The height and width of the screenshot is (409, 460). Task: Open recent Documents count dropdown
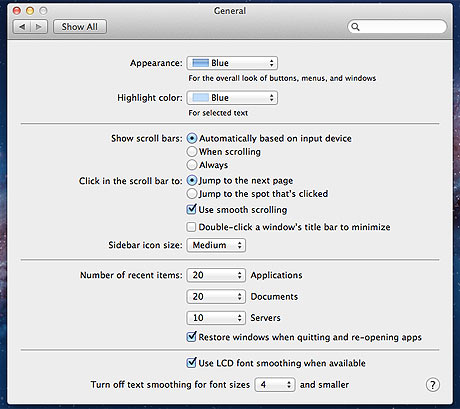pos(216,296)
